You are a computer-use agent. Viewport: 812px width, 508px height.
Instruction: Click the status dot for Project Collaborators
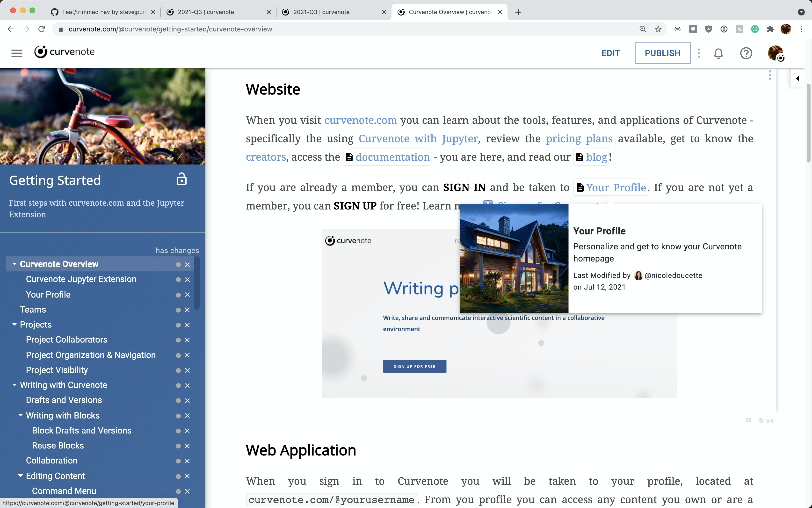178,340
